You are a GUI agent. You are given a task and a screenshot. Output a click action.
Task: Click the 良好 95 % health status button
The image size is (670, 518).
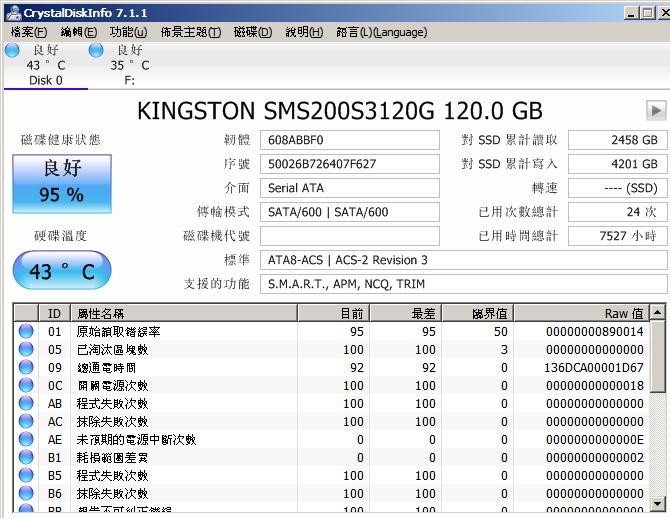tap(62, 184)
